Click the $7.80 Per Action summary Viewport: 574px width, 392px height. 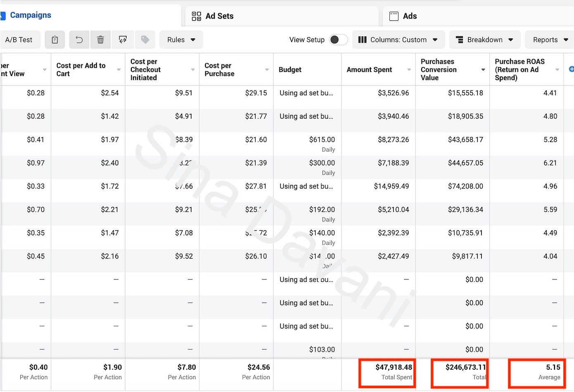pos(182,372)
